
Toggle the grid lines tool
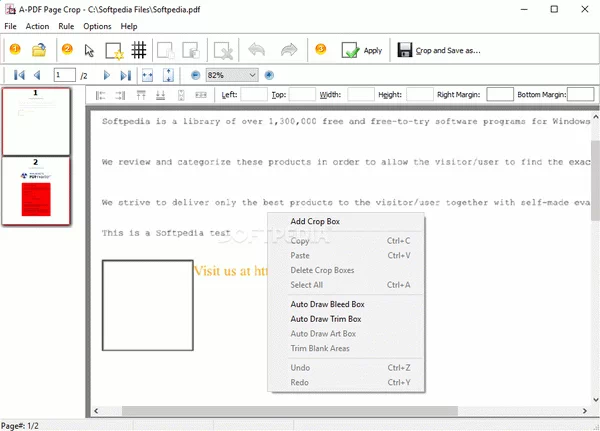click(x=139, y=50)
